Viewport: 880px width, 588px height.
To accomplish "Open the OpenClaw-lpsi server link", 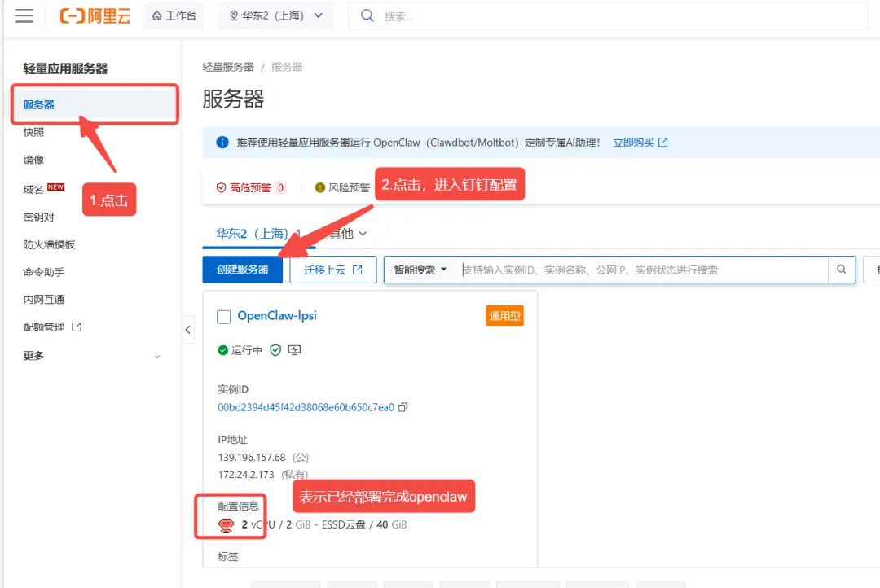I will click(x=277, y=315).
